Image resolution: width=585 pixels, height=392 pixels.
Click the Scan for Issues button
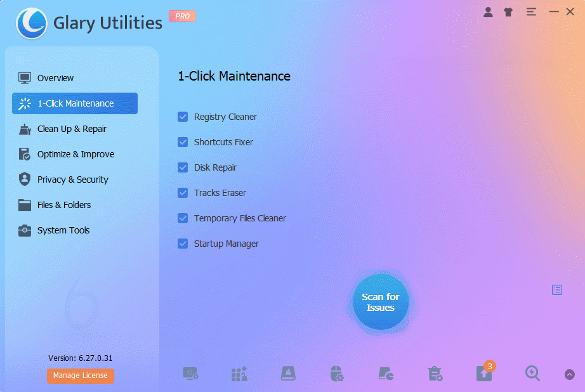point(381,302)
